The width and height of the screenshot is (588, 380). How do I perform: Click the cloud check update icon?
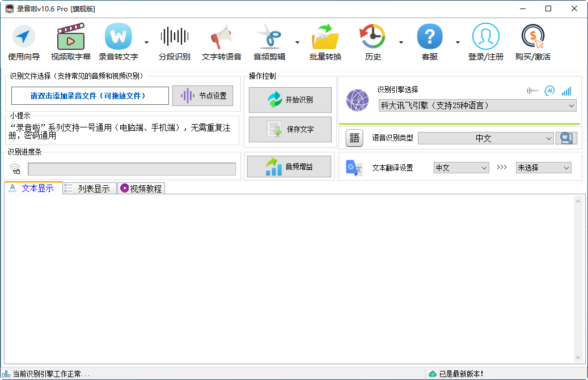(x=433, y=374)
